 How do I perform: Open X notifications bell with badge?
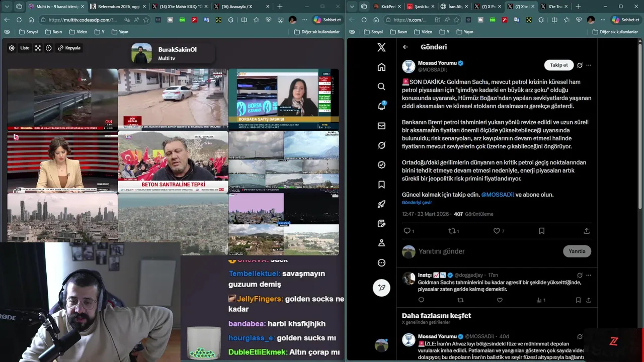[x=381, y=106]
